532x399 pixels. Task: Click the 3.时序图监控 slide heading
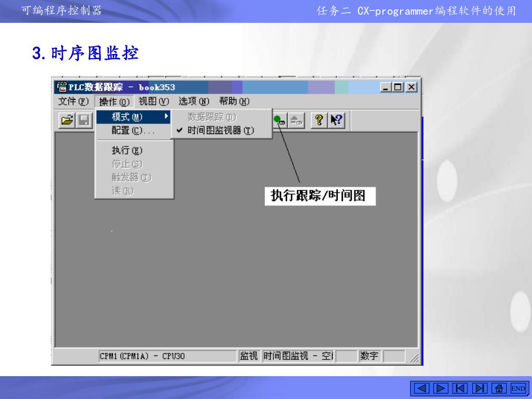point(85,54)
